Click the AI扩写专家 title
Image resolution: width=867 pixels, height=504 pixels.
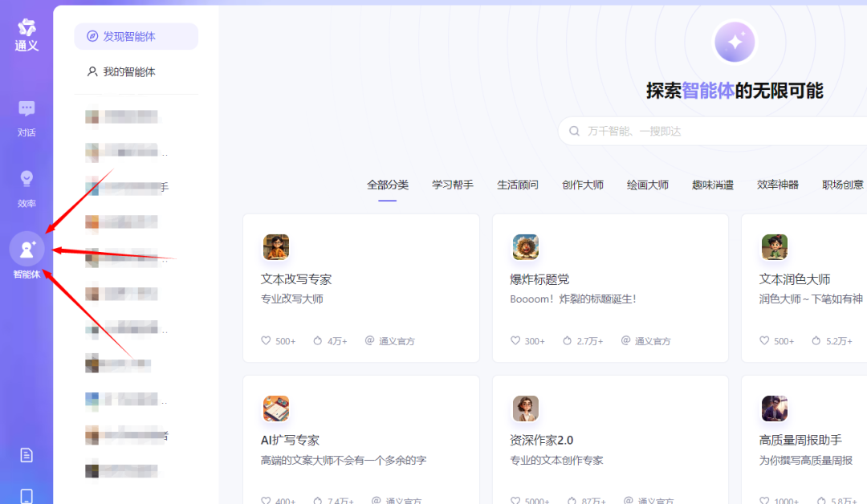290,441
